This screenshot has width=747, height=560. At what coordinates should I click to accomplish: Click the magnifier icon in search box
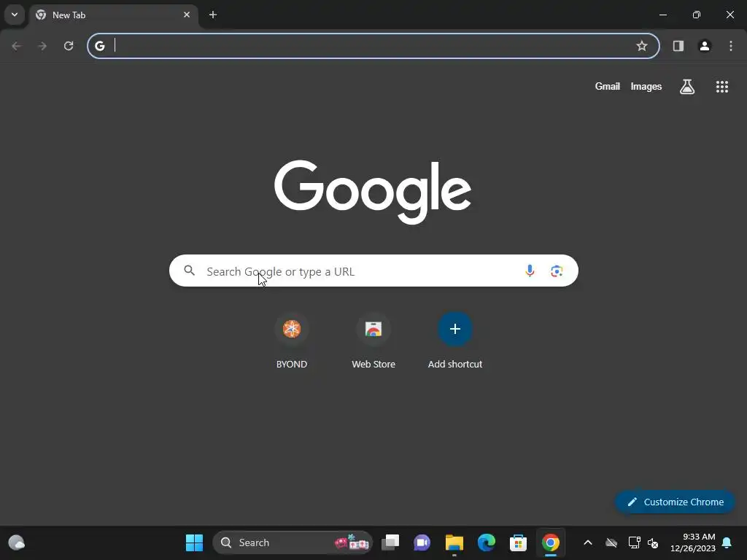click(x=190, y=271)
